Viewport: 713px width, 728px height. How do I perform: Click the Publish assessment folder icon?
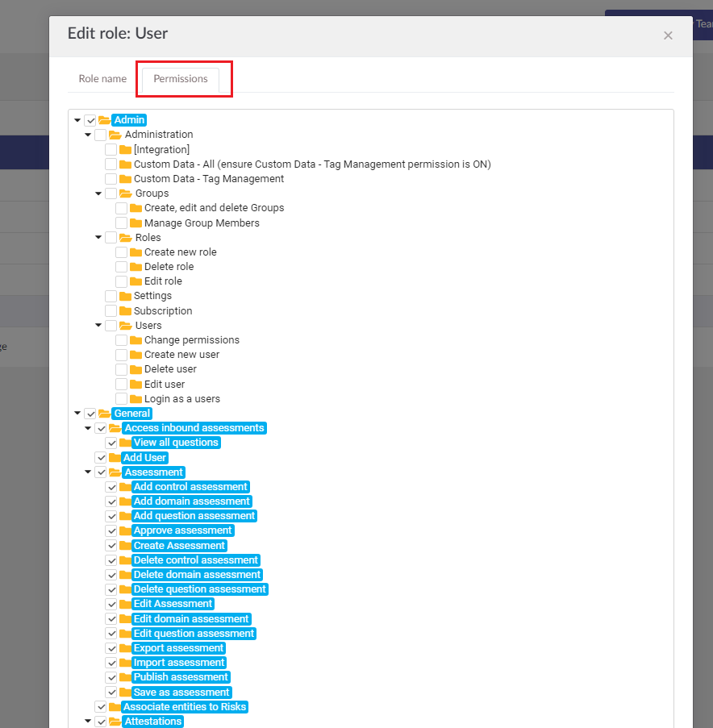[125, 677]
